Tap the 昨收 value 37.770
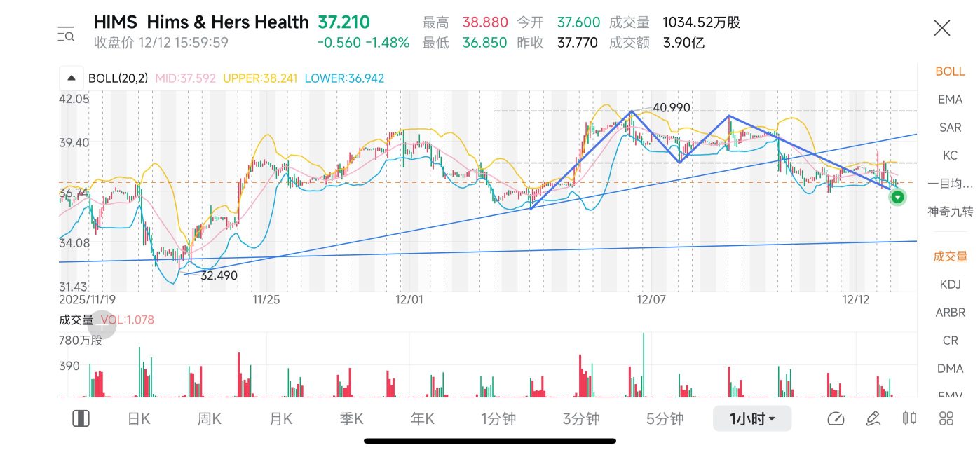The height and width of the screenshot is (452, 980). tap(577, 43)
